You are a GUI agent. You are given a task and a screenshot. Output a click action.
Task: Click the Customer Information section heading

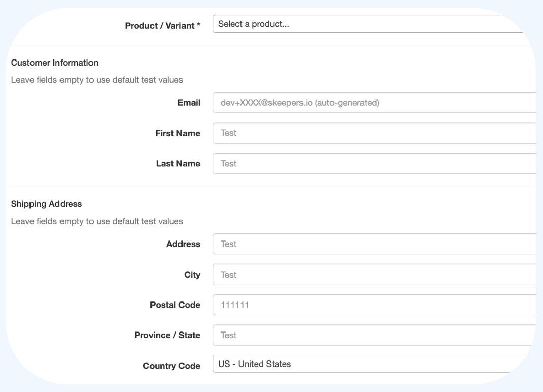tap(54, 63)
